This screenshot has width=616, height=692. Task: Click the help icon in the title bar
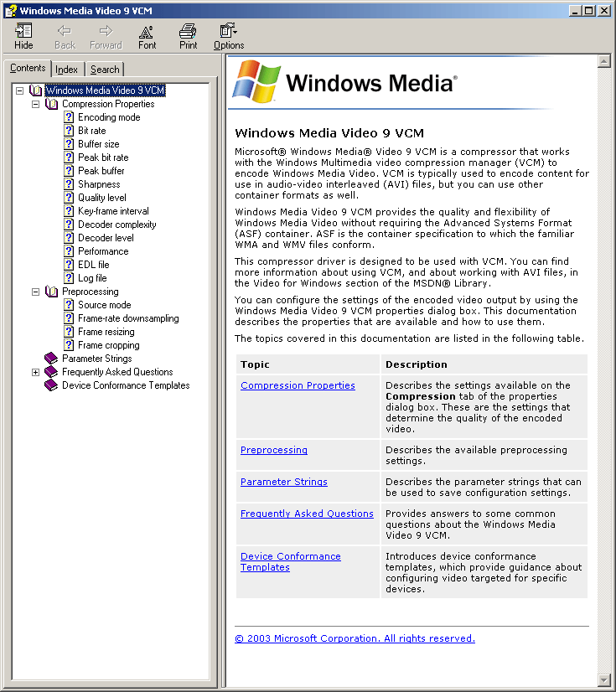[11, 11]
